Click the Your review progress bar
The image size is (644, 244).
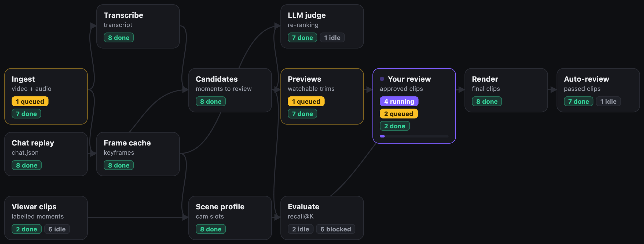coord(414,136)
